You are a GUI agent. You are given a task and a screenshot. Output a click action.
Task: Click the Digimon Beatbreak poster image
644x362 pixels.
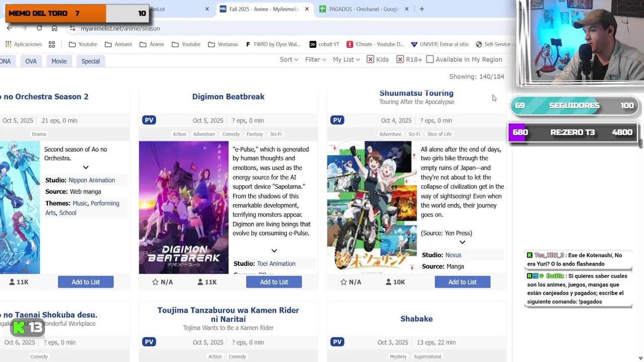(x=184, y=208)
